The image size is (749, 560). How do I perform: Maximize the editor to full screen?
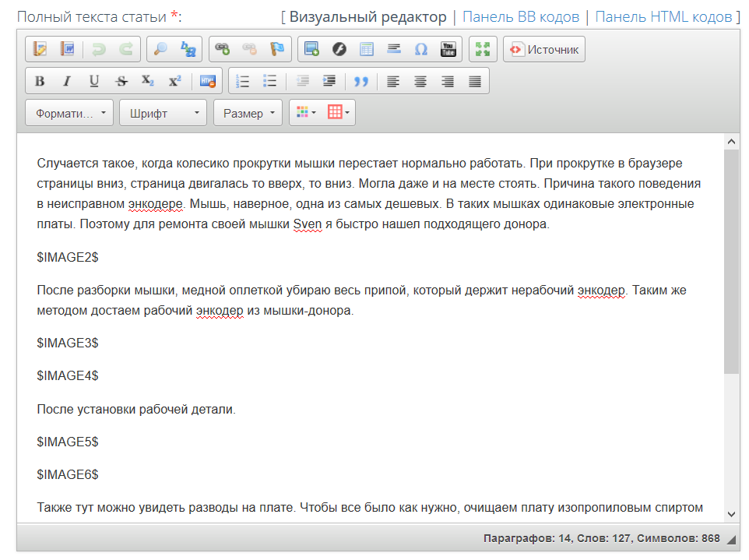tap(483, 49)
